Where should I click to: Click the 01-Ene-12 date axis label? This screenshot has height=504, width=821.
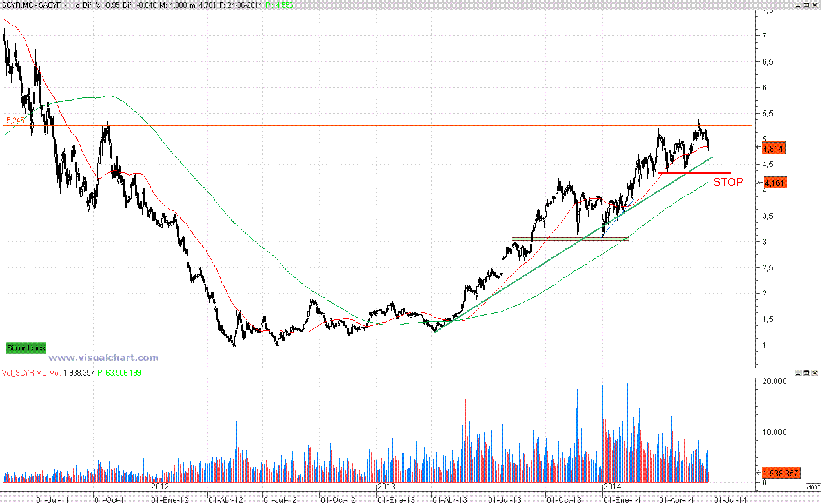(x=169, y=499)
